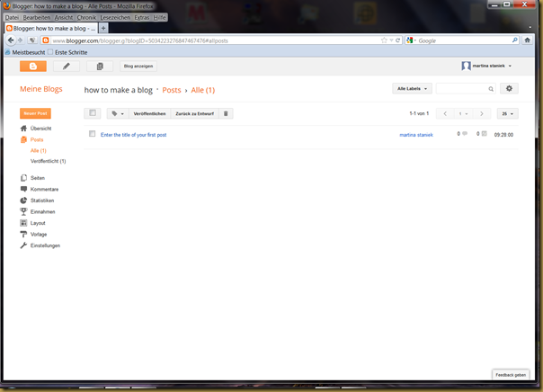This screenshot has width=543, height=392.
Task: Open the Extras menu
Action: point(142,18)
